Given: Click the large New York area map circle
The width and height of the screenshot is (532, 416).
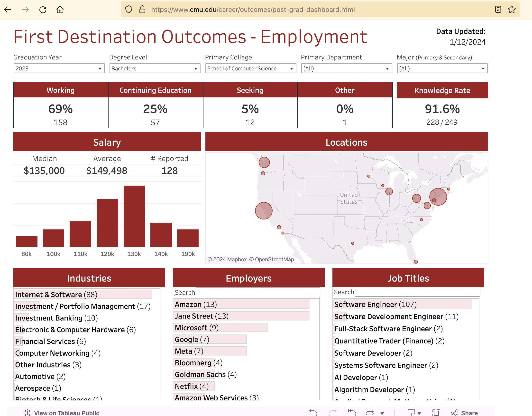Looking at the screenshot, I should click(438, 197).
